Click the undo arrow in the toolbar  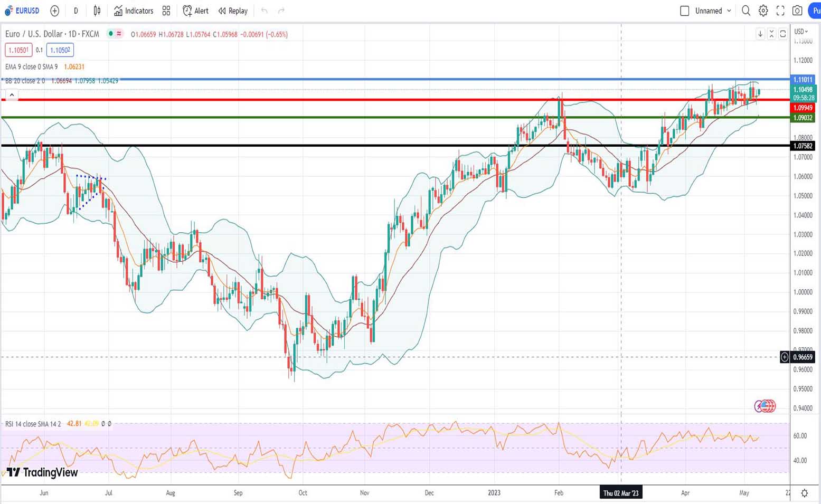point(265,11)
